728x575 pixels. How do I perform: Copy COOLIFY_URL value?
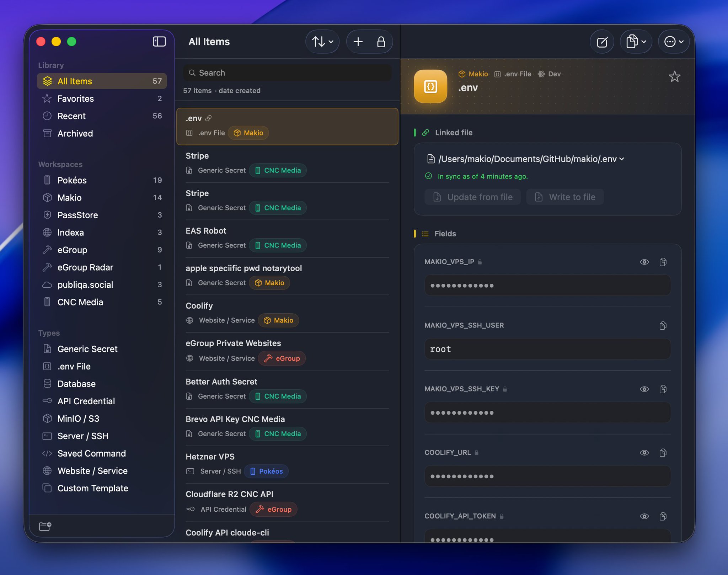[x=663, y=453]
